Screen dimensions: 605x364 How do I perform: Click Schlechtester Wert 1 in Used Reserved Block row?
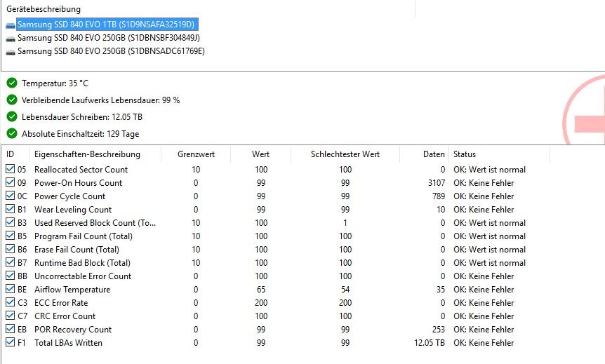[x=345, y=223]
